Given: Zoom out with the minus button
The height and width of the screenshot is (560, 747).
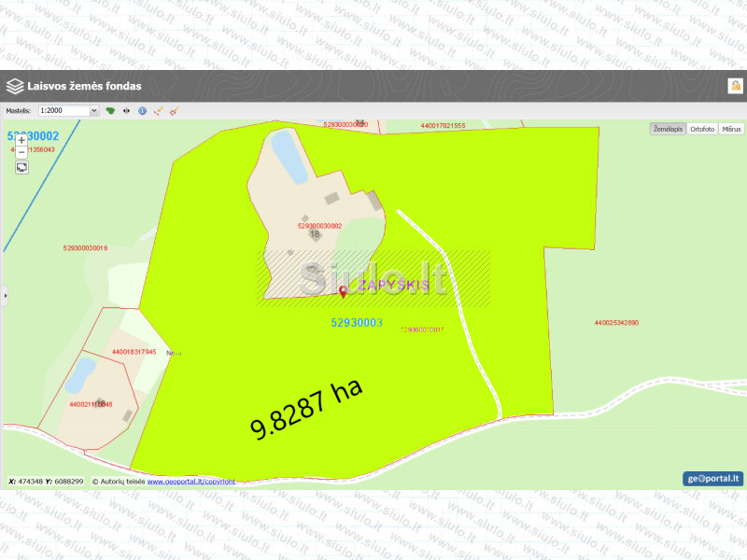Looking at the screenshot, I should pyautogui.click(x=21, y=151).
